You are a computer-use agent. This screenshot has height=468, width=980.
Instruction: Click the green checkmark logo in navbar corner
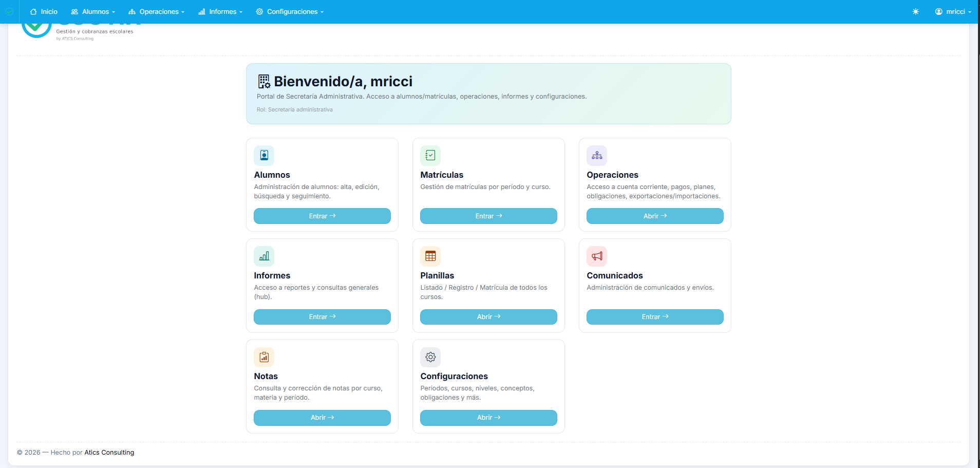pyautogui.click(x=9, y=11)
